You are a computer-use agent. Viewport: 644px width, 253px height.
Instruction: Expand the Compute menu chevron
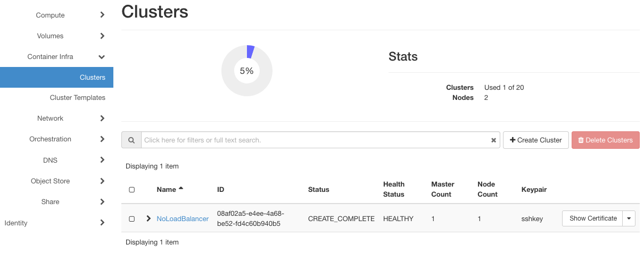click(102, 15)
